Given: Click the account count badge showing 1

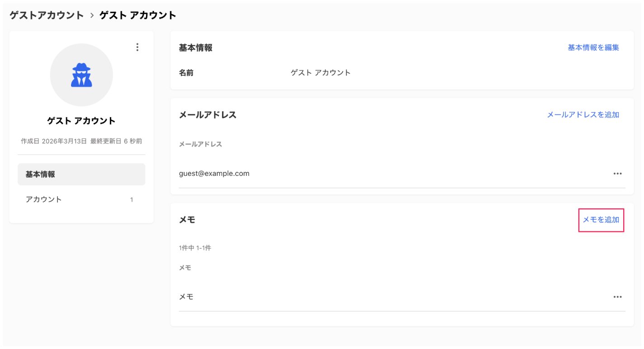Looking at the screenshot, I should click(132, 199).
